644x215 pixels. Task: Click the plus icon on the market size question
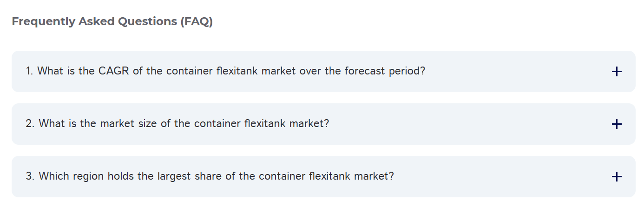coord(616,124)
